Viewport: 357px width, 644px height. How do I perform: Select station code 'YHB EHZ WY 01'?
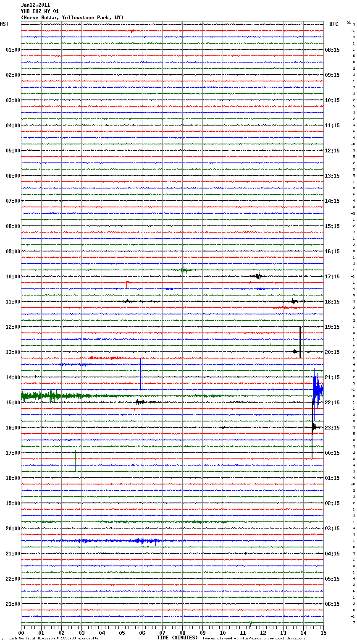pyautogui.click(x=40, y=11)
